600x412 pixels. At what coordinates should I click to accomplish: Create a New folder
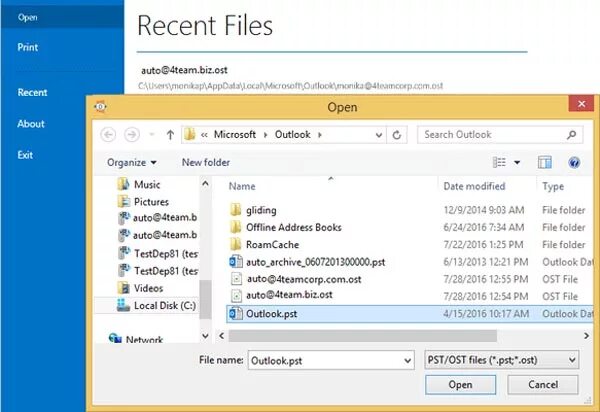pos(206,163)
